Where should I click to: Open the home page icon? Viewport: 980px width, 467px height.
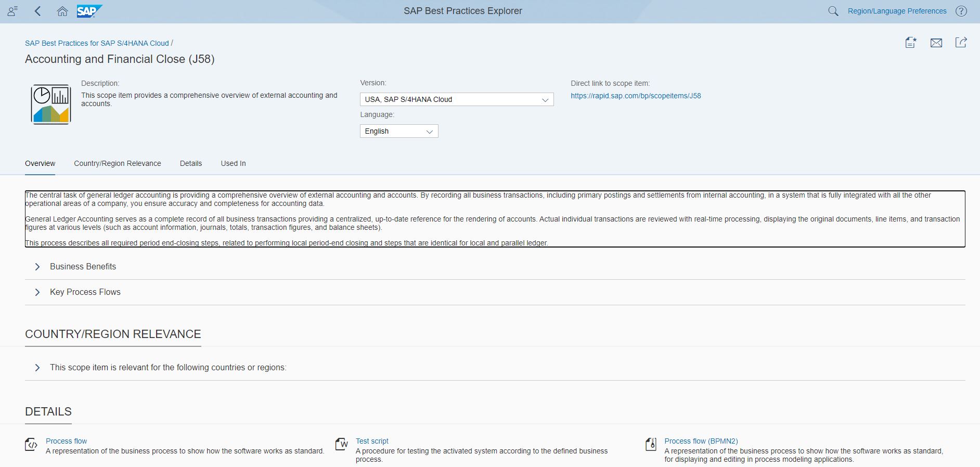tap(62, 11)
